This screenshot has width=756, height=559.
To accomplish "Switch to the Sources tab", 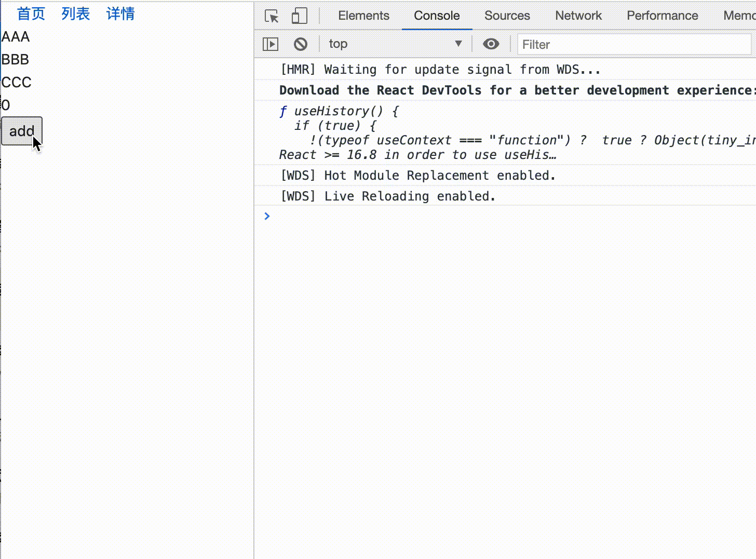I will (x=507, y=16).
